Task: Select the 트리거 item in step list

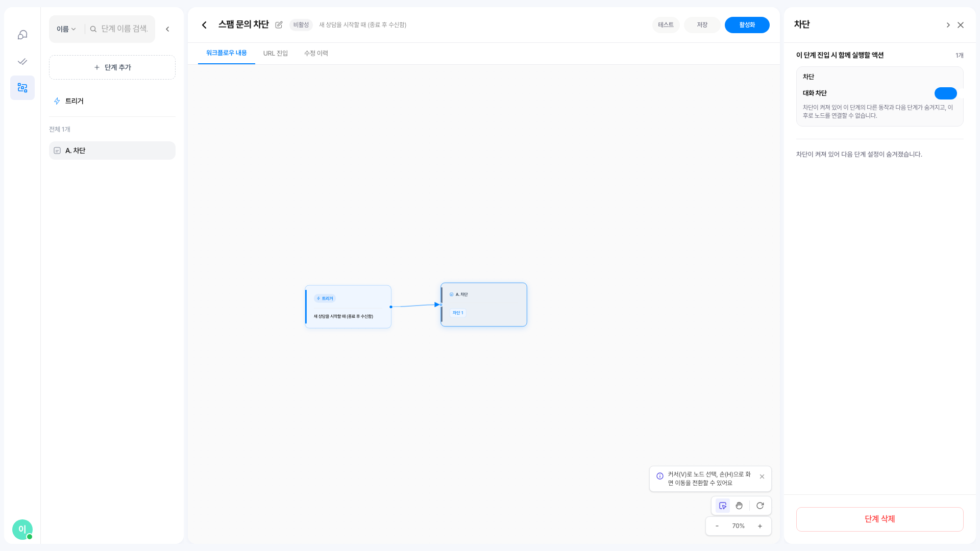Action: click(112, 101)
